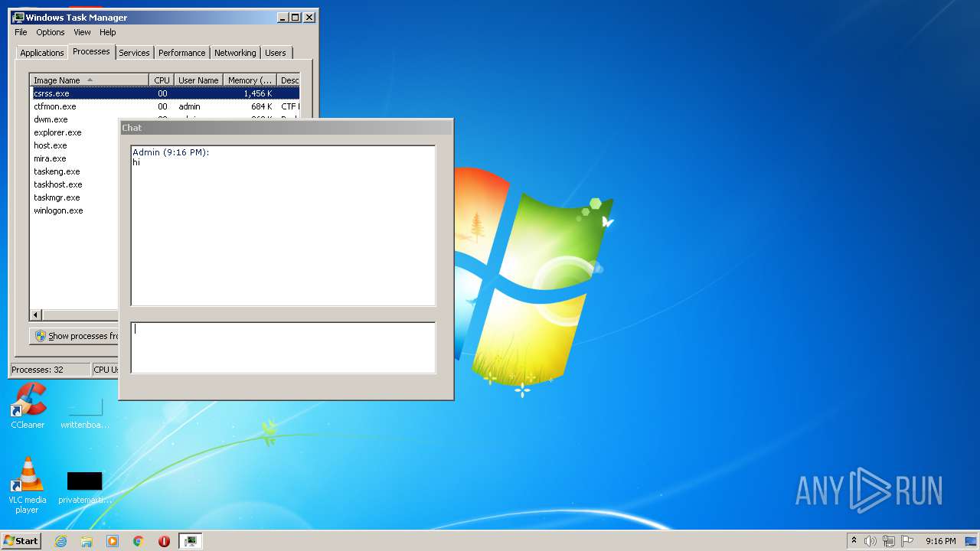This screenshot has height=551, width=980.
Task: Switch to the Networking tab
Action: (235, 53)
